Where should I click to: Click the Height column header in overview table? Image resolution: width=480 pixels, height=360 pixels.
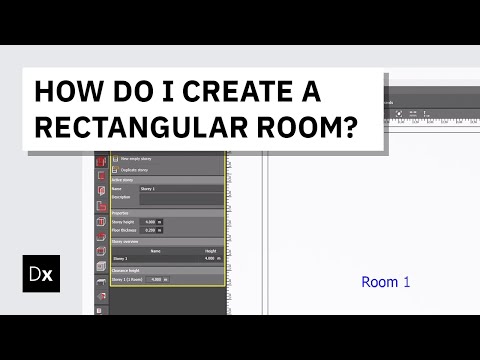[211, 251]
